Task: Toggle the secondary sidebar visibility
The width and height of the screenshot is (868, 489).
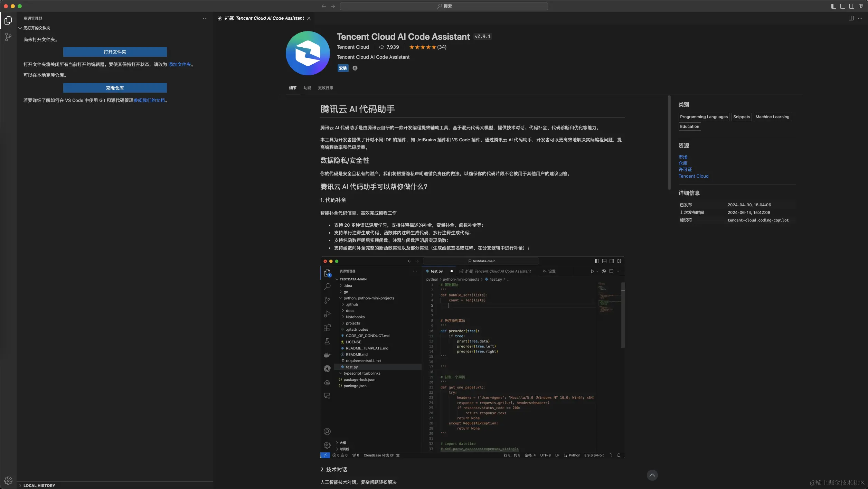Action: pos(851,6)
